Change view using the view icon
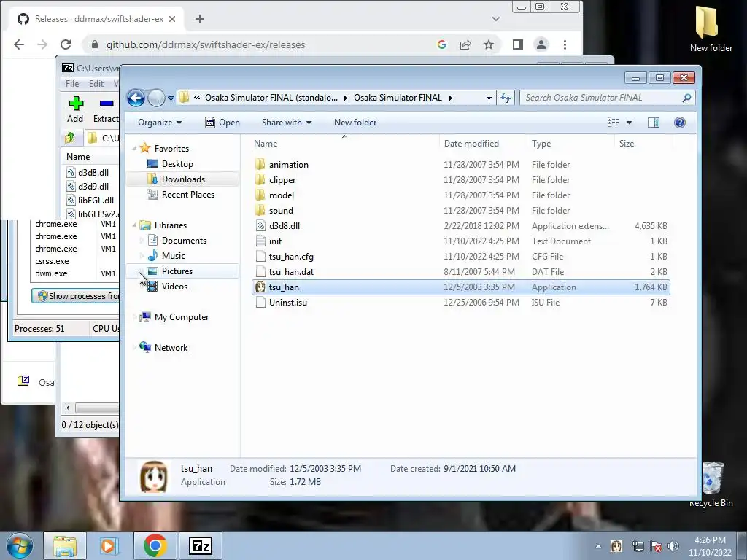 613,122
